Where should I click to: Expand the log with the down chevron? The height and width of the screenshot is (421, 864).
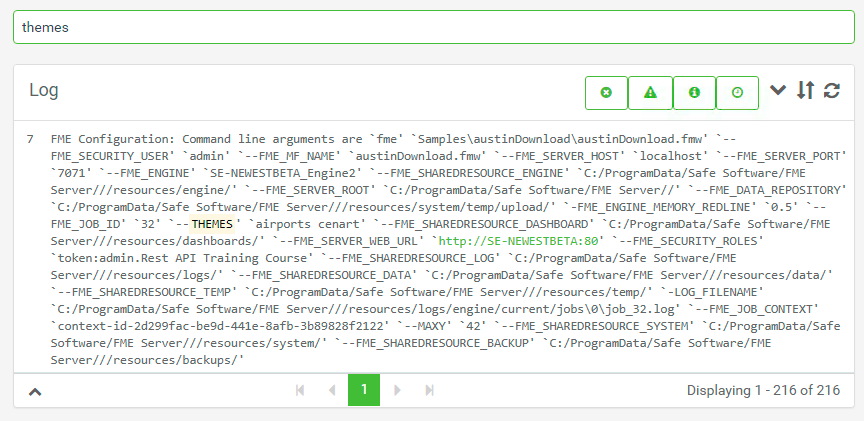(x=777, y=89)
